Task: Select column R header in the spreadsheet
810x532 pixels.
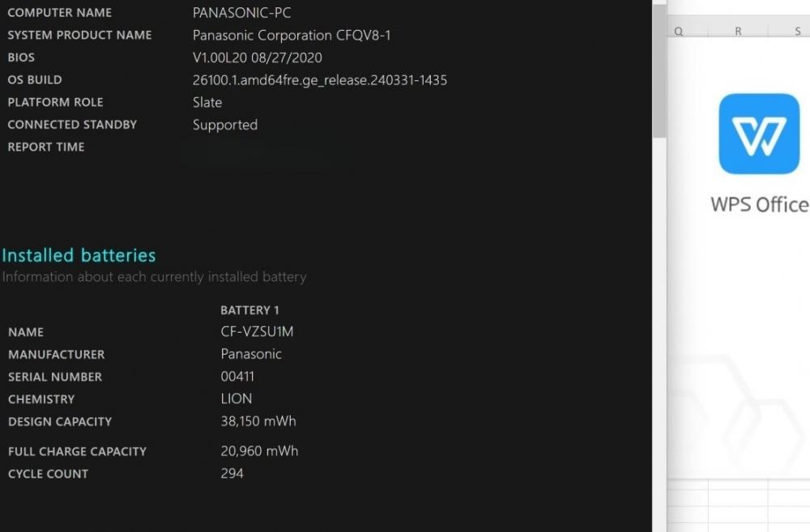Action: [738, 31]
